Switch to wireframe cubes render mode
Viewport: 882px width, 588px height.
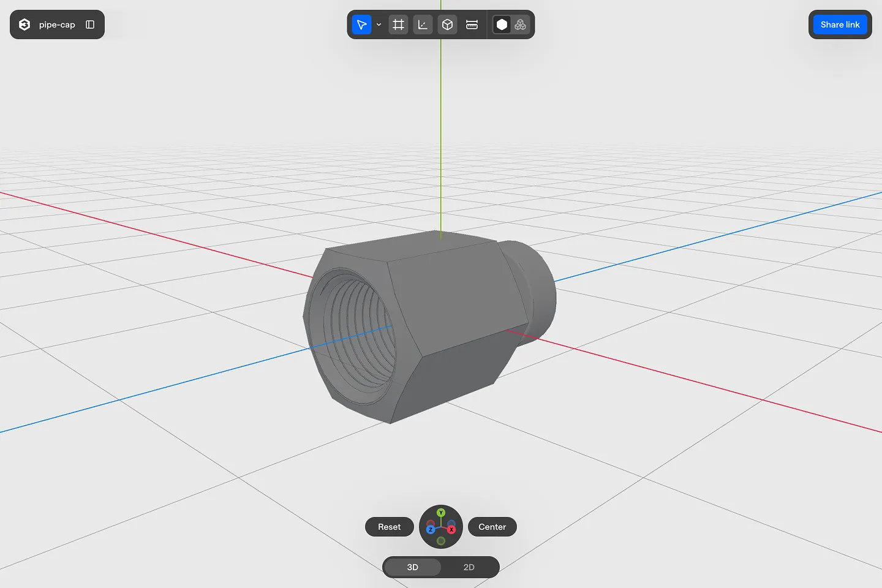click(521, 24)
